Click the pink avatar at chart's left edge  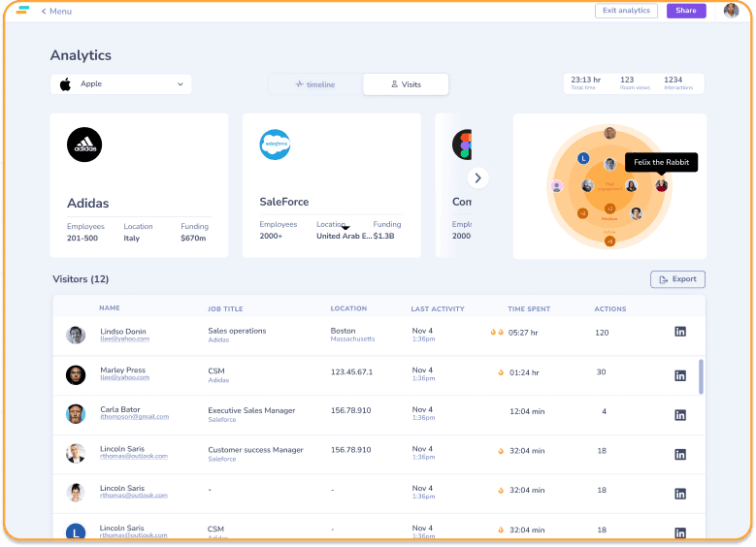[557, 186]
